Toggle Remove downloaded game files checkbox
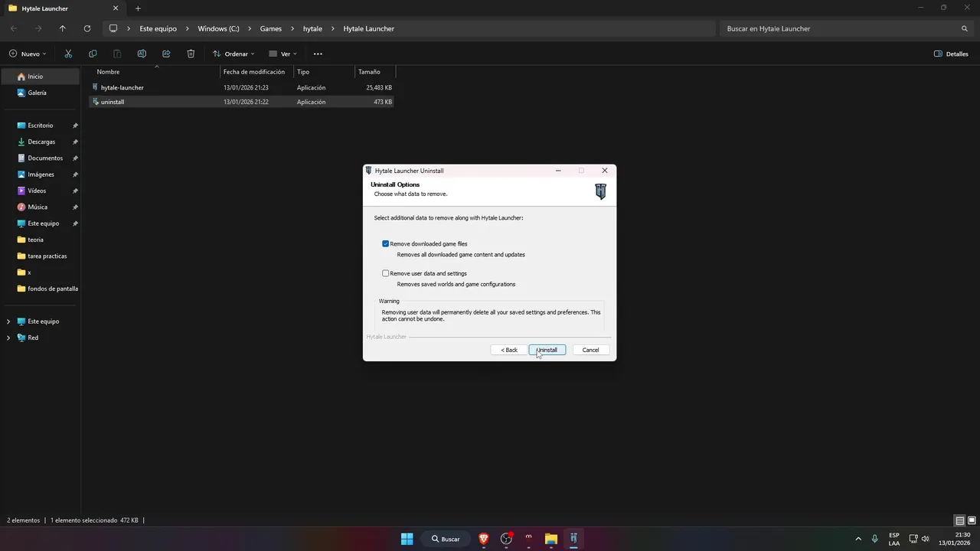980x551 pixels. pyautogui.click(x=386, y=243)
